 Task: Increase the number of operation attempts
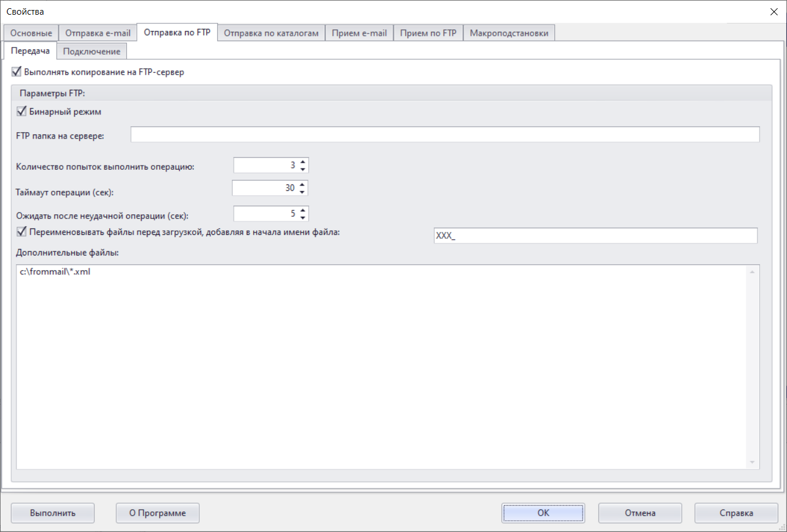point(302,162)
